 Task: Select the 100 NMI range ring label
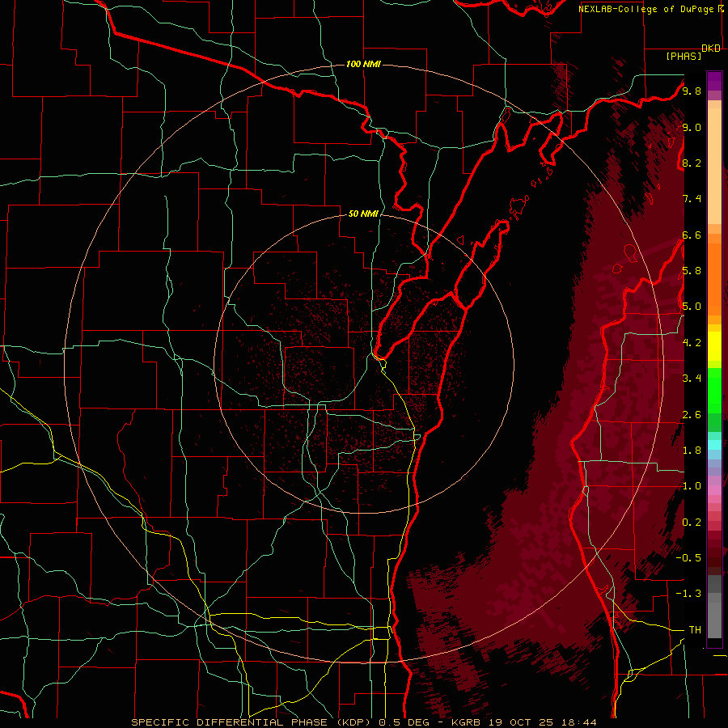coord(363,64)
